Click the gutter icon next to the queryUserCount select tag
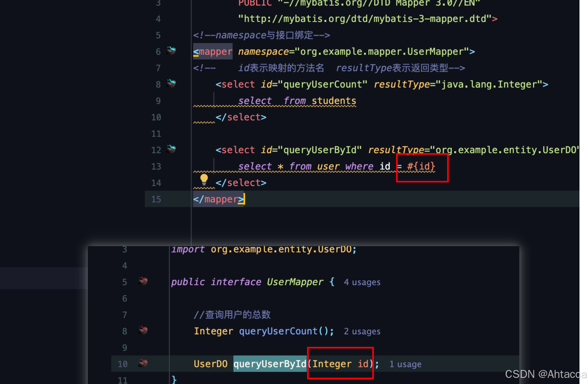Screen dimensions: 588x384 tap(171, 83)
